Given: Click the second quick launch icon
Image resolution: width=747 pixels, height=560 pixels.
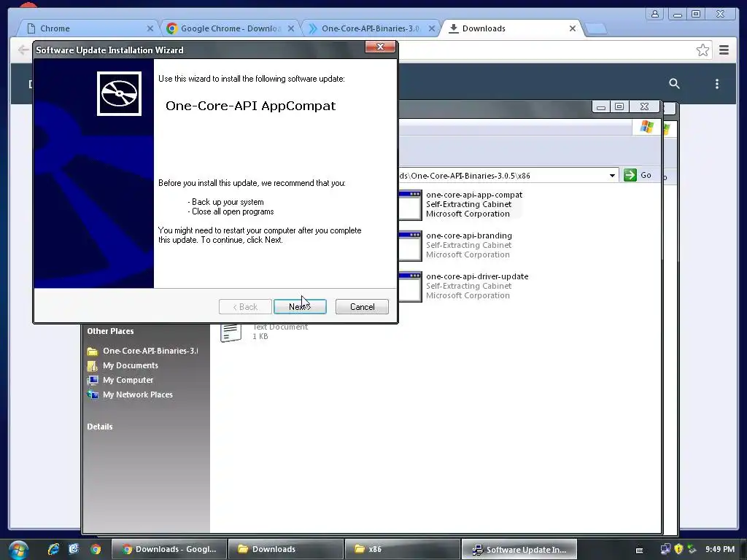Looking at the screenshot, I should click(x=74, y=549).
